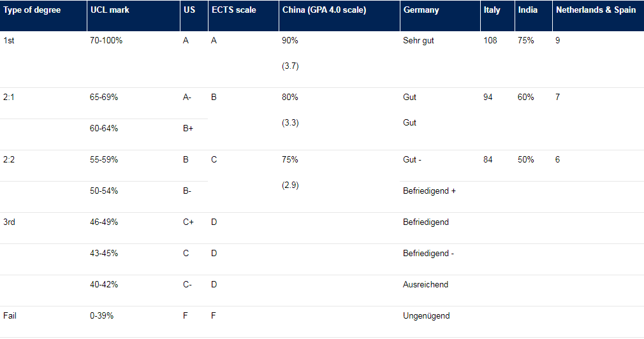Select the '108' Italy score cell

point(490,40)
